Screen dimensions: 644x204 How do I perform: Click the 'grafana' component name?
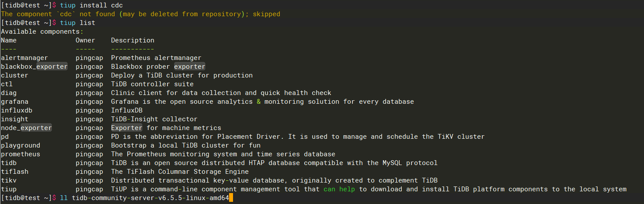coord(14,102)
